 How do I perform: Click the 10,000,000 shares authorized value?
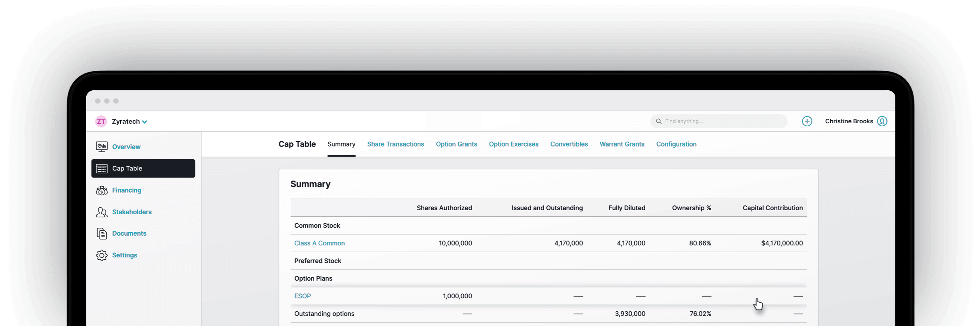pyautogui.click(x=455, y=243)
